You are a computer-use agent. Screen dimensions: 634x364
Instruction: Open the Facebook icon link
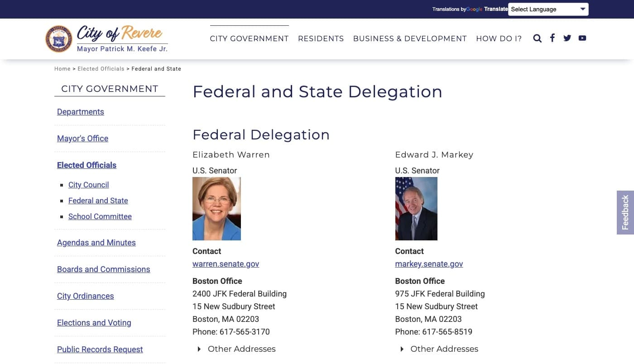coord(552,38)
